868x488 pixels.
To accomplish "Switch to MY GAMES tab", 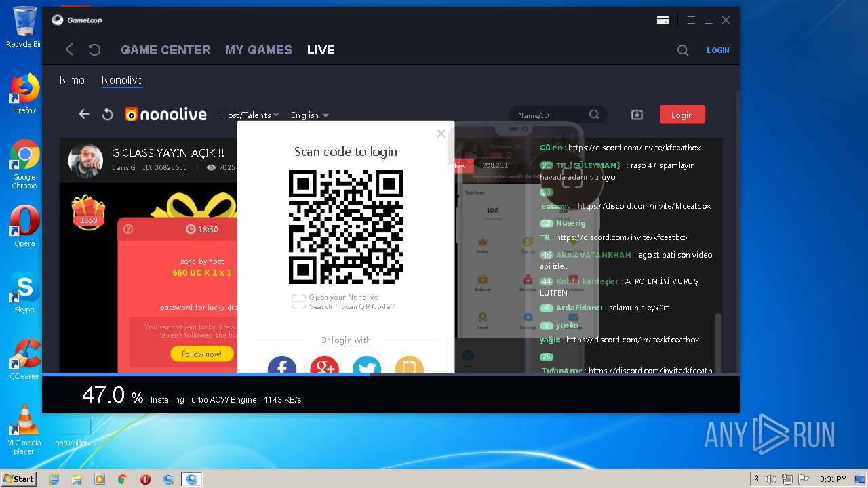I will click(258, 50).
